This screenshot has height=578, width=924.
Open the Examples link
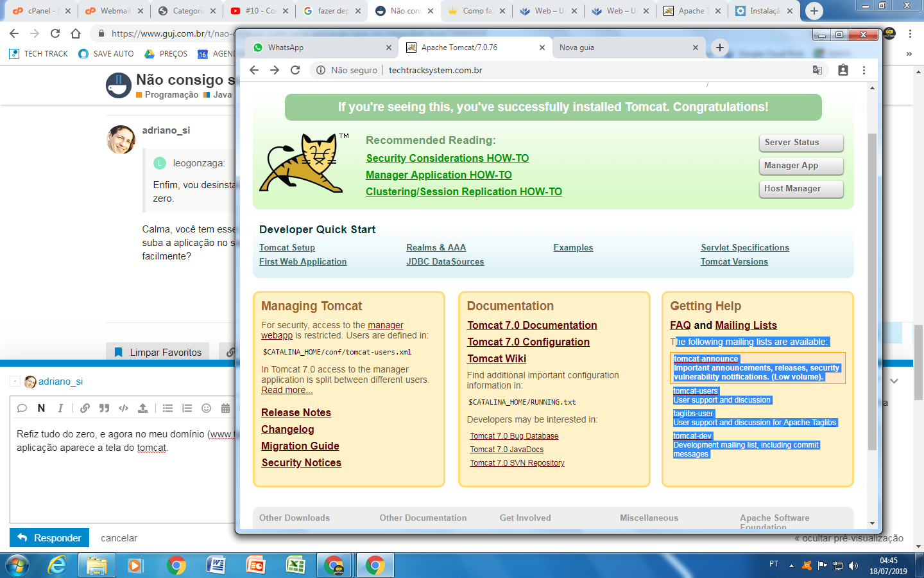coord(573,247)
